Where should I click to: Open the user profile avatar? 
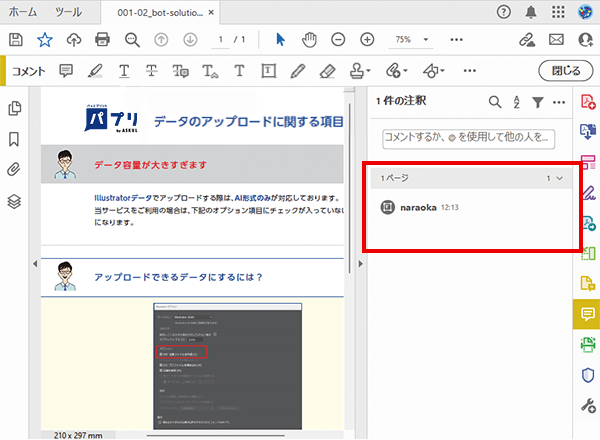coord(585,12)
